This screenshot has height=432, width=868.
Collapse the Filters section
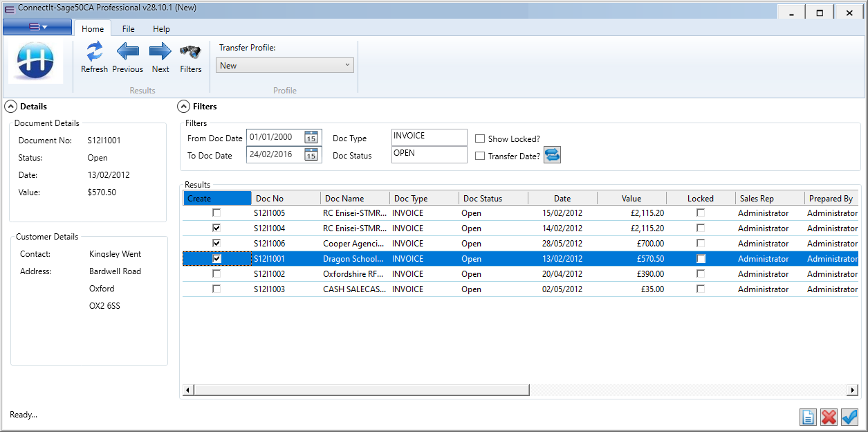[183, 107]
